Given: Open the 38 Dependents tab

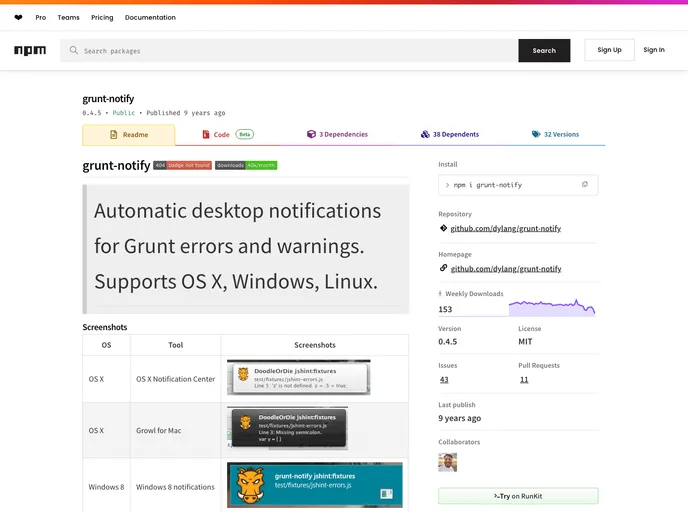Looking at the screenshot, I should [450, 135].
